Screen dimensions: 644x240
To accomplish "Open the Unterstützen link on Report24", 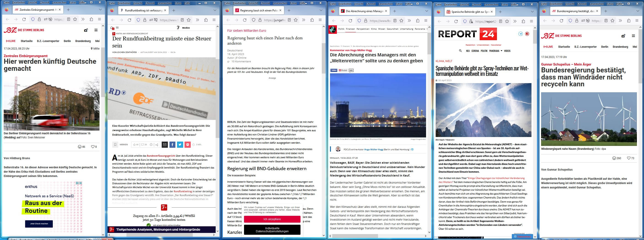I will 483,45.
